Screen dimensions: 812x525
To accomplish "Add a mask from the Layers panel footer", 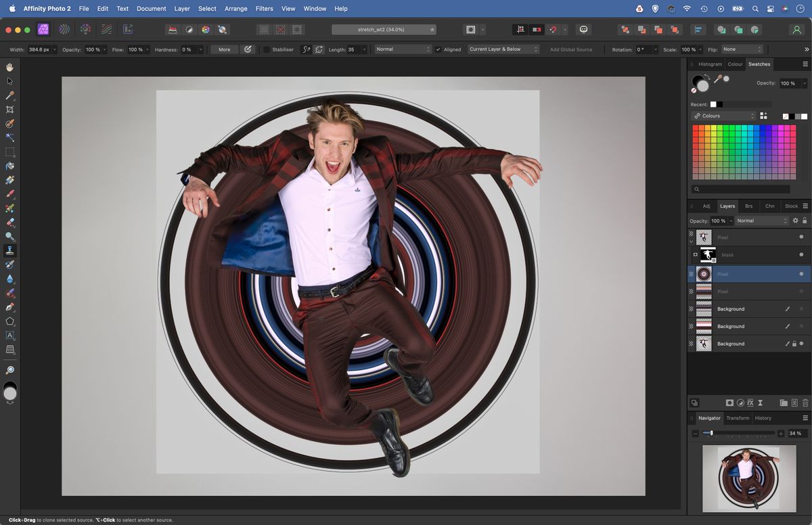I will (x=731, y=403).
